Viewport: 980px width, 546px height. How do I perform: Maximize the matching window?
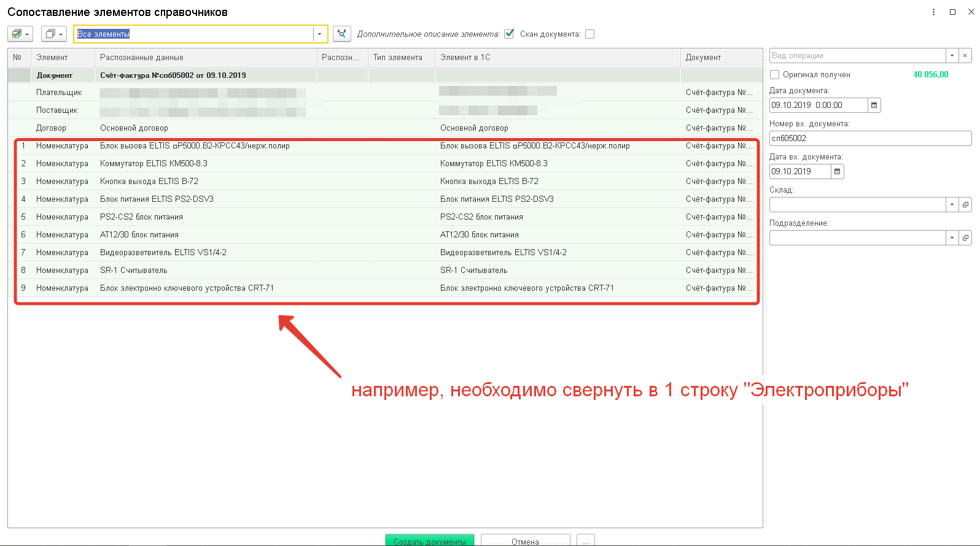tap(952, 12)
